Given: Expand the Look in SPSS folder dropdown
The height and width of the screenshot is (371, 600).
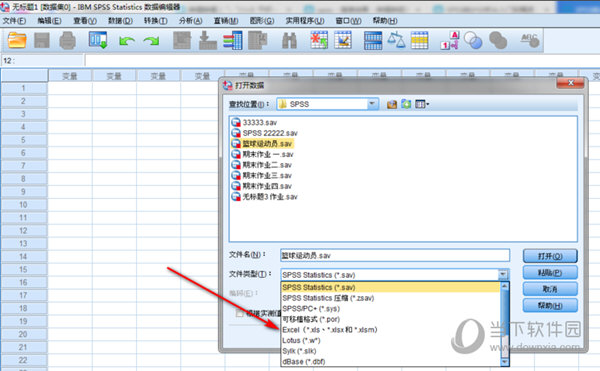Looking at the screenshot, I should [x=372, y=104].
